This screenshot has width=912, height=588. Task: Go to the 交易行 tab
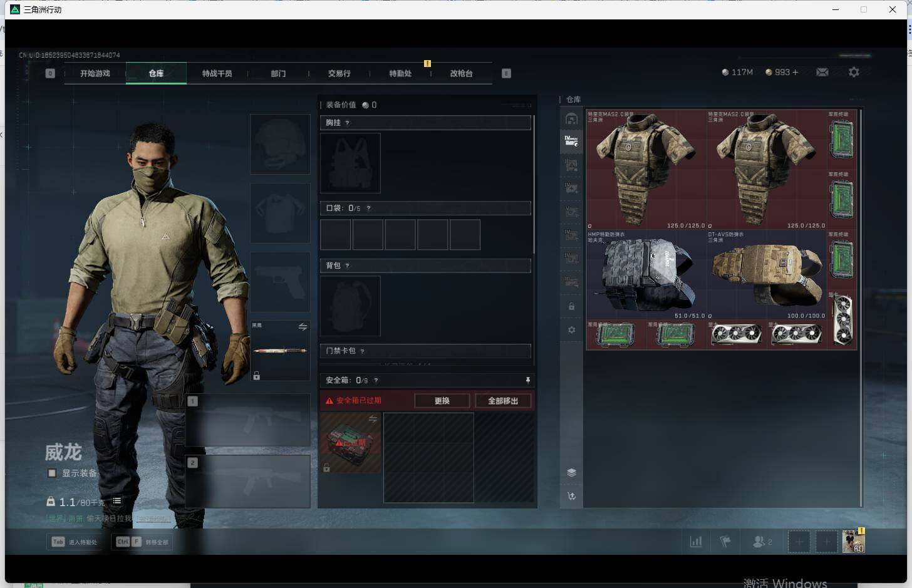pyautogui.click(x=339, y=73)
